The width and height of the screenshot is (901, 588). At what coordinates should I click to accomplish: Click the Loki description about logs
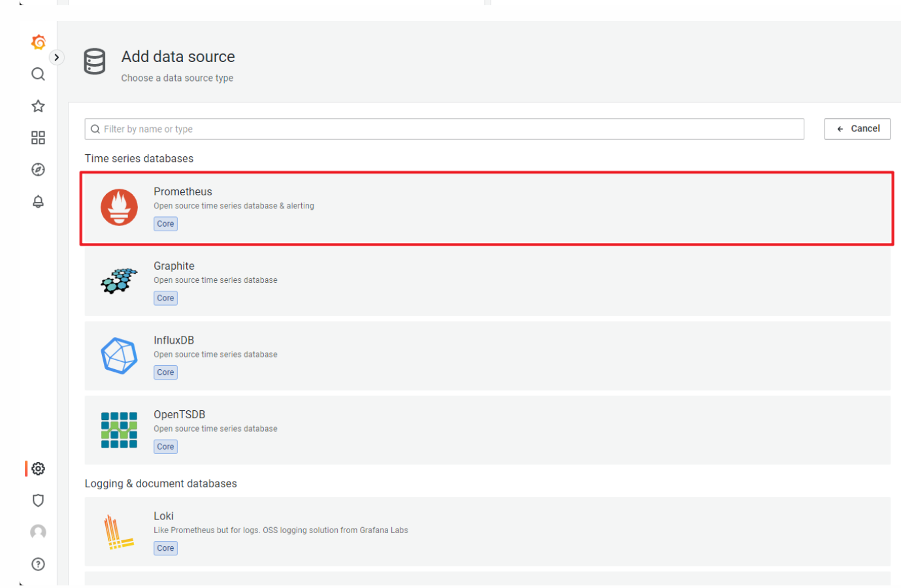pos(281,531)
